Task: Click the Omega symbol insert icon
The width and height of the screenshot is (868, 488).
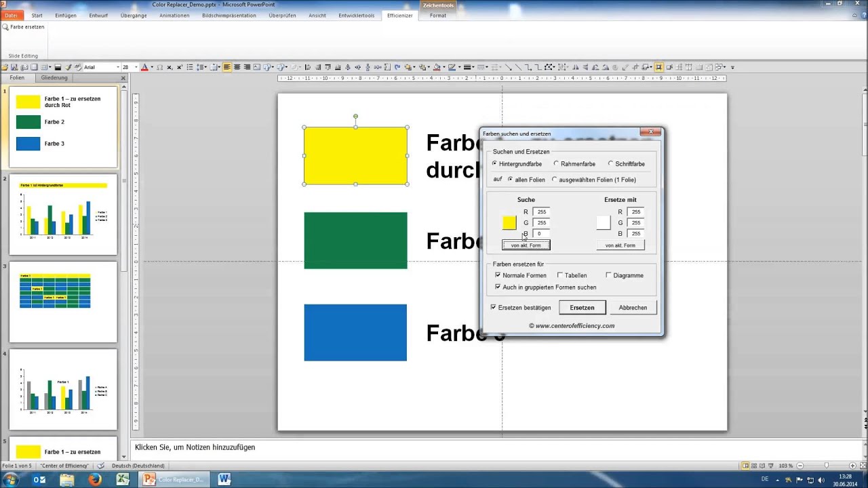Action: point(160,67)
